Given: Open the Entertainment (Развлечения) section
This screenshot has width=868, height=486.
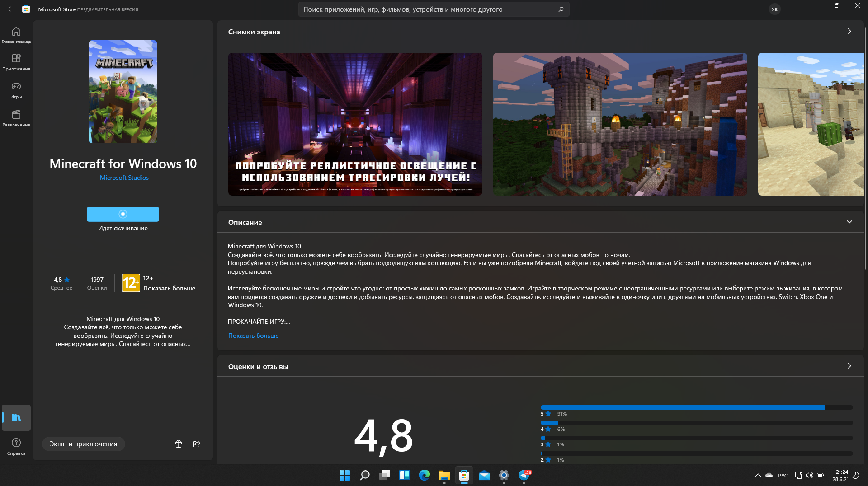Looking at the screenshot, I should (16, 118).
